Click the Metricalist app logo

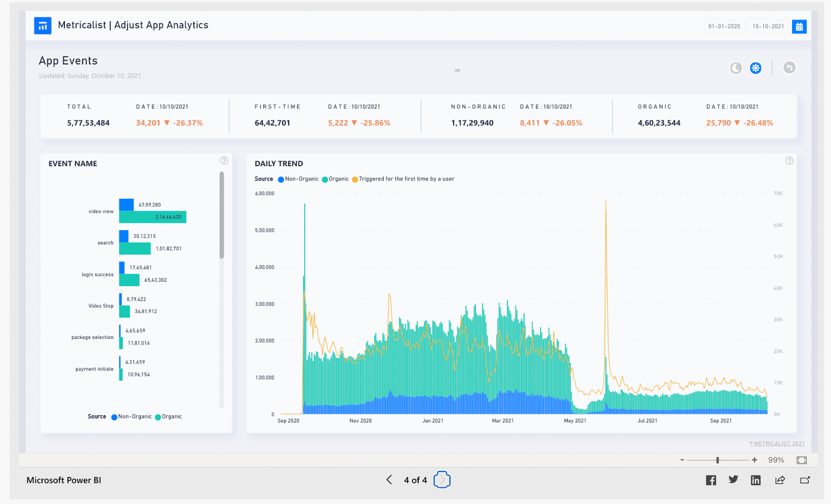point(43,25)
